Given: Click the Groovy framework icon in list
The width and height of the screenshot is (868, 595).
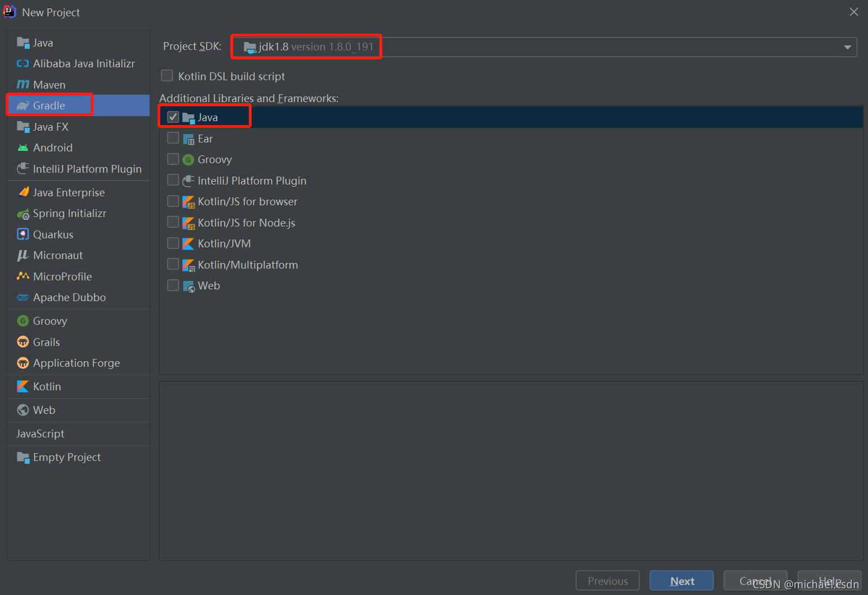Looking at the screenshot, I should (188, 160).
